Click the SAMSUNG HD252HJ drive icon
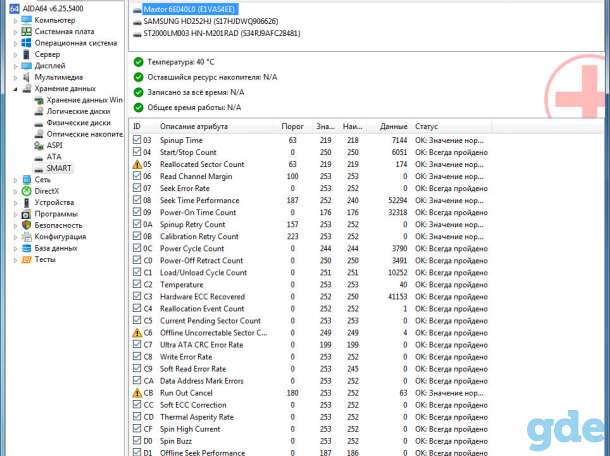 pyautogui.click(x=137, y=21)
